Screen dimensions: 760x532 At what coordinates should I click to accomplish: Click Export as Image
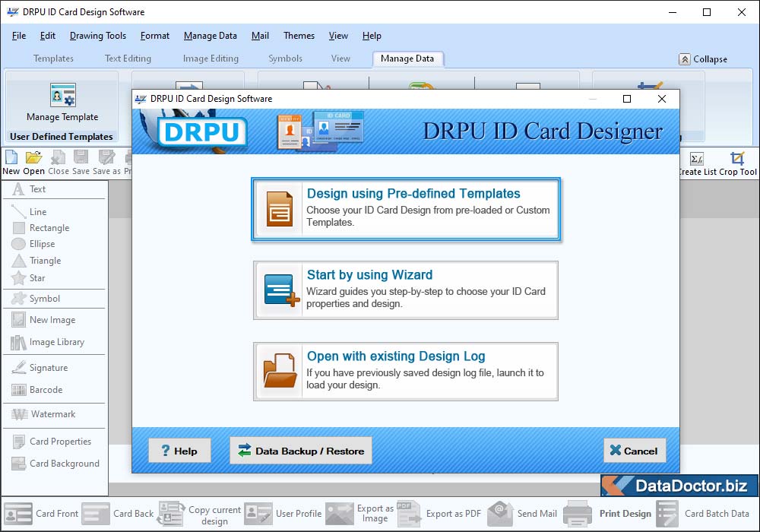coord(360,514)
